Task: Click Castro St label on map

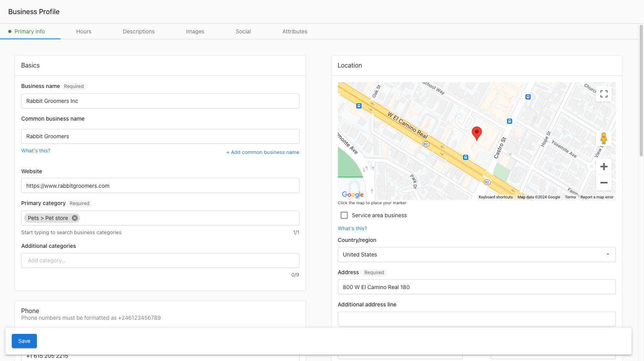Action: click(x=500, y=148)
